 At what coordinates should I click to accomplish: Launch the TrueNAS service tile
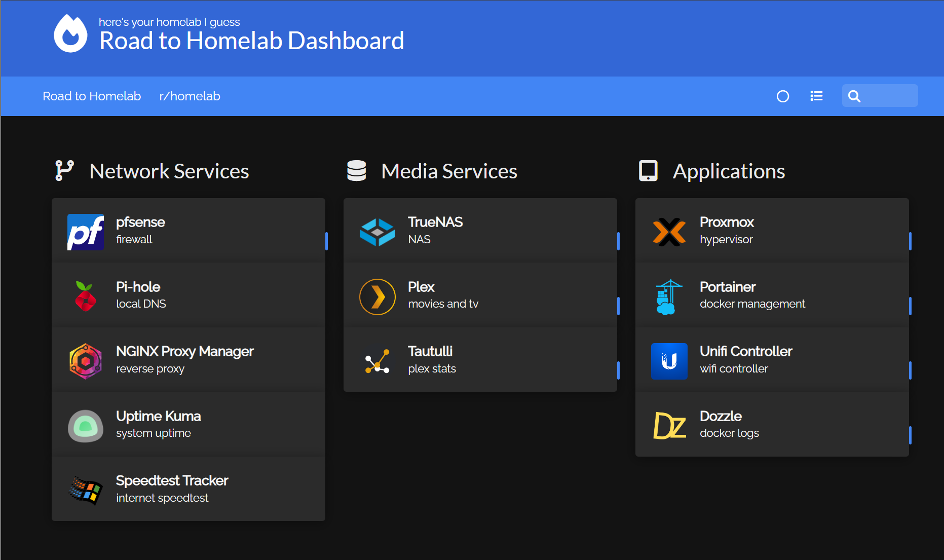(480, 230)
